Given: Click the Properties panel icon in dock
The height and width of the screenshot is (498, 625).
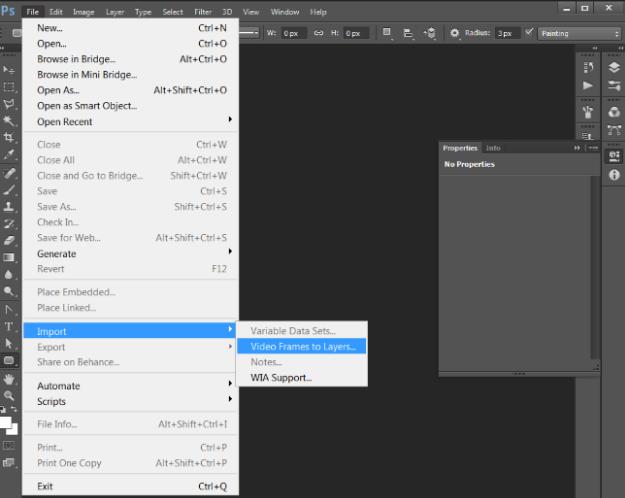Looking at the screenshot, I should click(x=614, y=156).
